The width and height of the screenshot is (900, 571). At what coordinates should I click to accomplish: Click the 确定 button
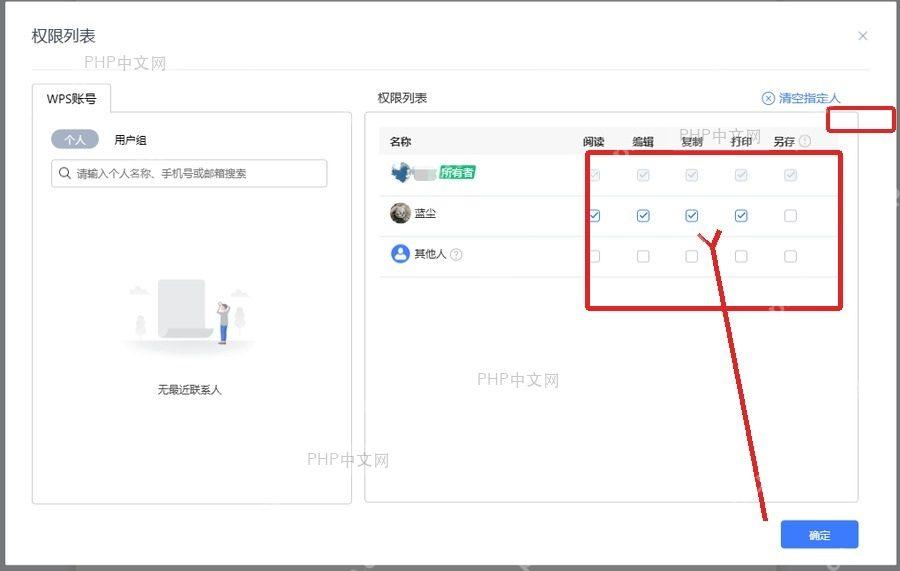(819, 535)
